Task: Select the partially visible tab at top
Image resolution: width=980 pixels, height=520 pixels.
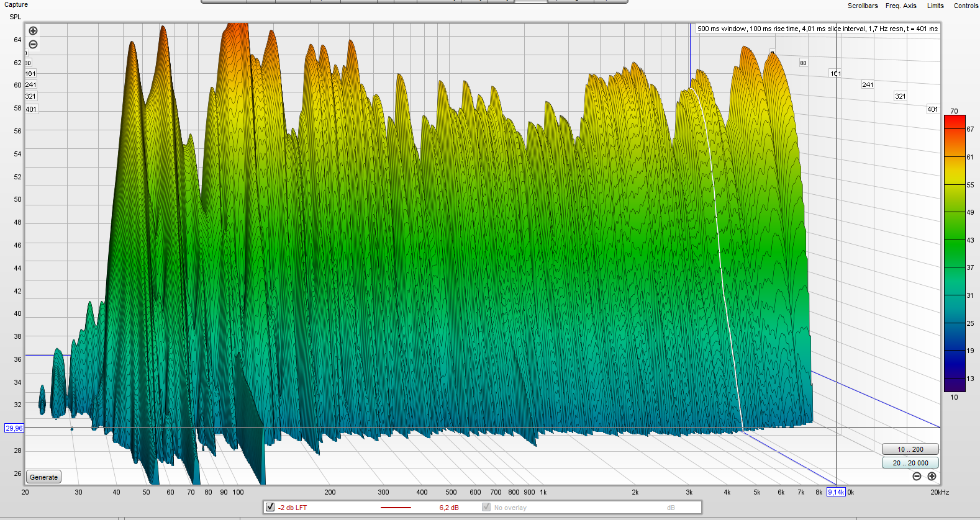Action: coord(530,1)
